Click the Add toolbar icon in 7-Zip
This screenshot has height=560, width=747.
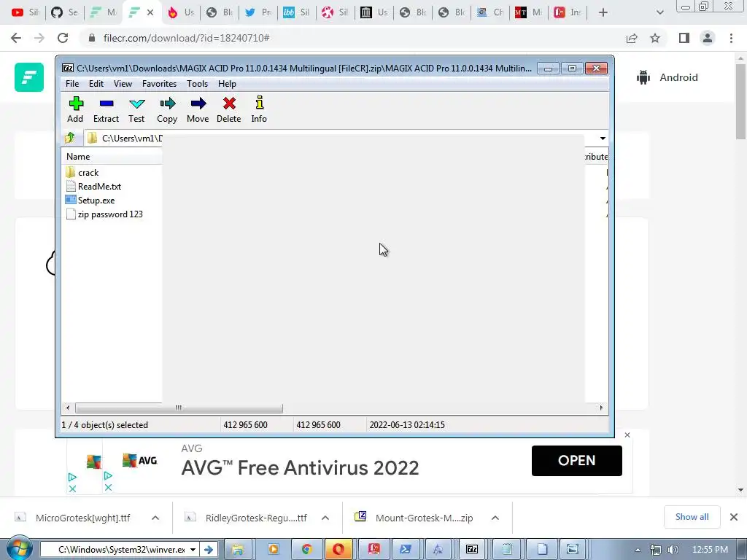coord(76,109)
